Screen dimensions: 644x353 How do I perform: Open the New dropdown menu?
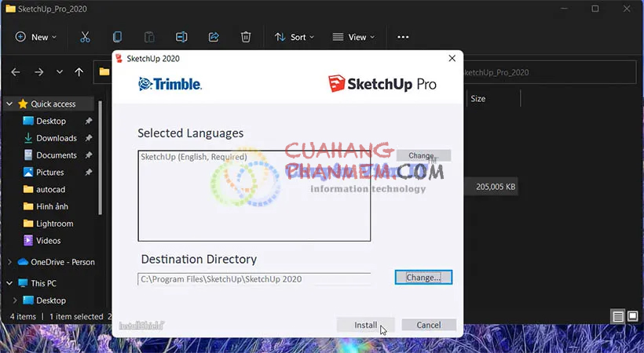pos(35,37)
